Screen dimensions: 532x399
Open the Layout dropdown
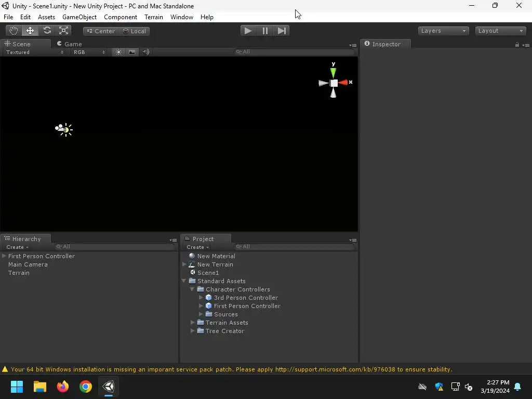click(x=500, y=31)
